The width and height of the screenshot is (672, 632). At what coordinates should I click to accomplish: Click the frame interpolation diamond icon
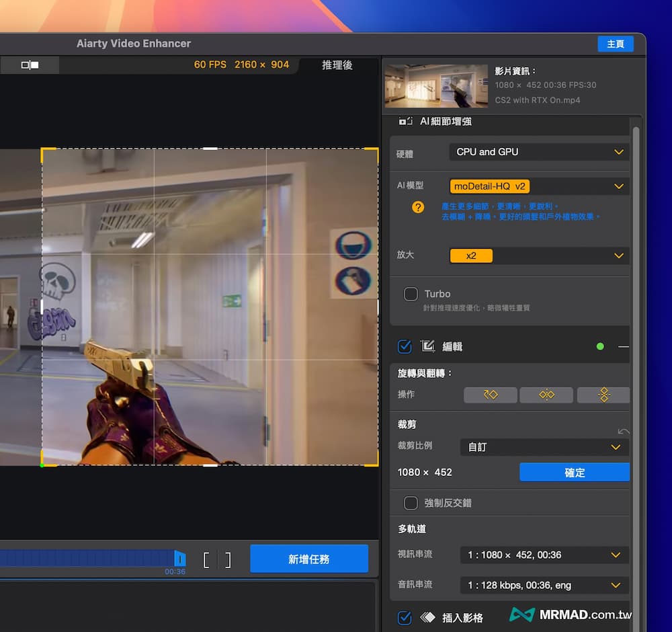427,617
